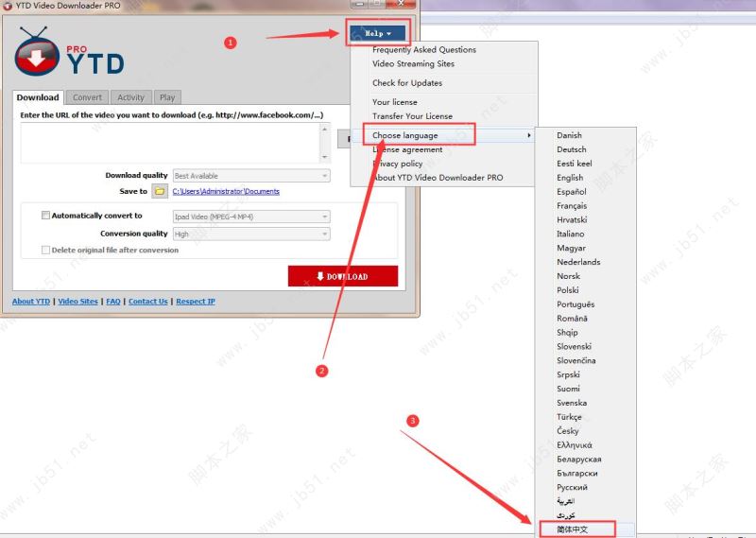Choose Česky language
This screenshot has height=538, width=756.
coord(585,431)
